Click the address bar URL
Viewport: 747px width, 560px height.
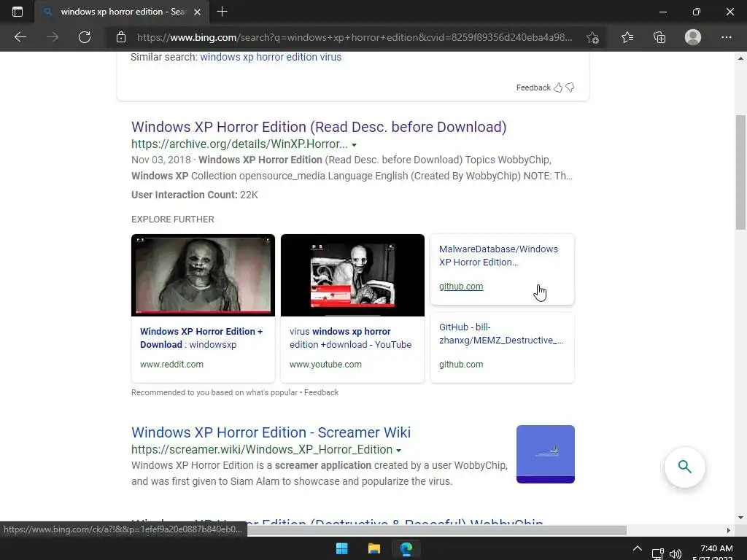(355, 37)
